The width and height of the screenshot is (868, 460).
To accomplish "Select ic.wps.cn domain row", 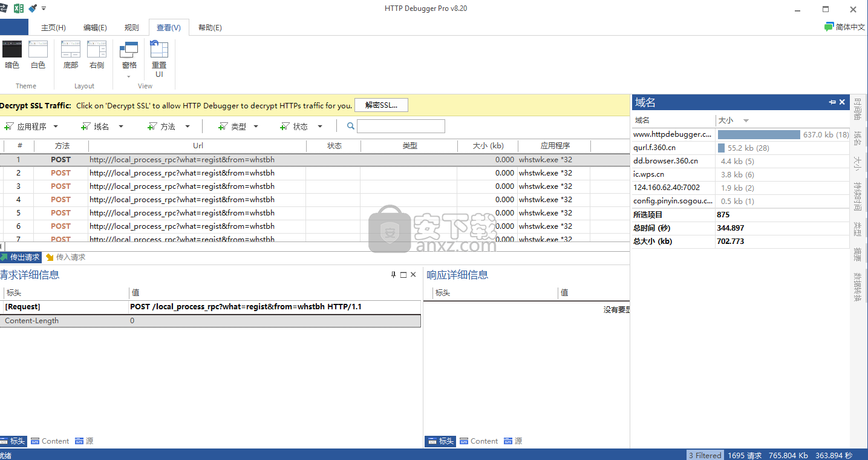I will pos(741,174).
